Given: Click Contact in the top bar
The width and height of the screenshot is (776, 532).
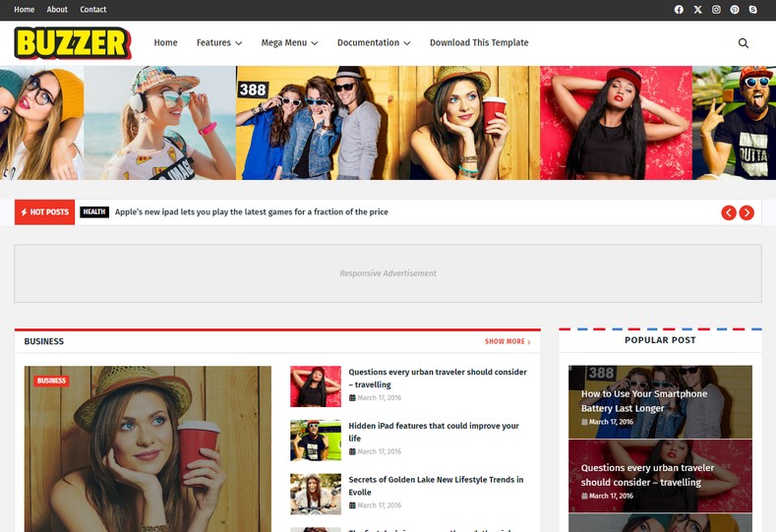Looking at the screenshot, I should (x=93, y=10).
